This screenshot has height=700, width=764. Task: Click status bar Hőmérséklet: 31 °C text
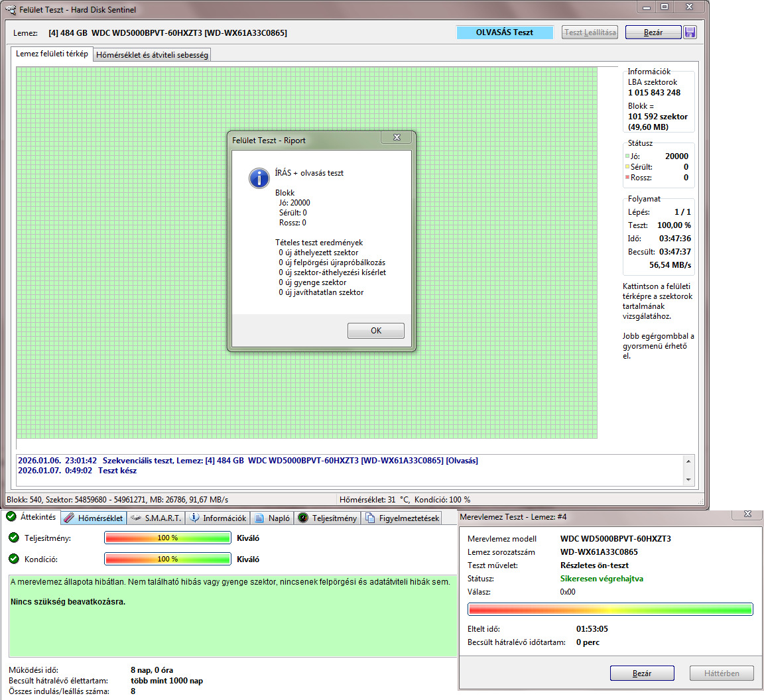pos(374,499)
